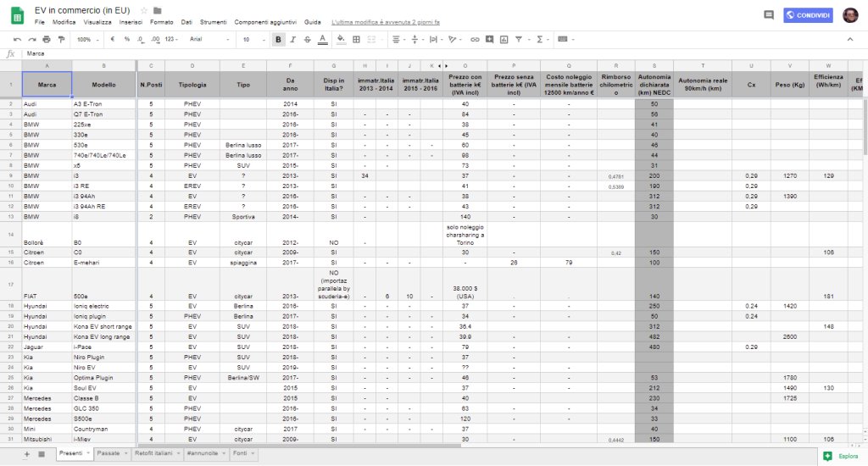Viewport: 868px width, 466px height.
Task: Open the Google Sheets home icon
Action: click(x=17, y=15)
